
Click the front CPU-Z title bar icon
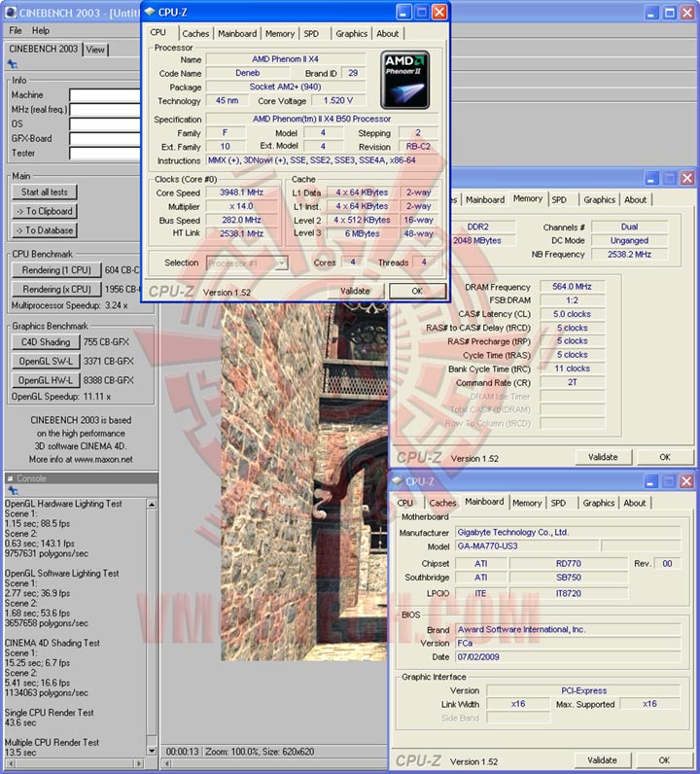pyautogui.click(x=150, y=12)
